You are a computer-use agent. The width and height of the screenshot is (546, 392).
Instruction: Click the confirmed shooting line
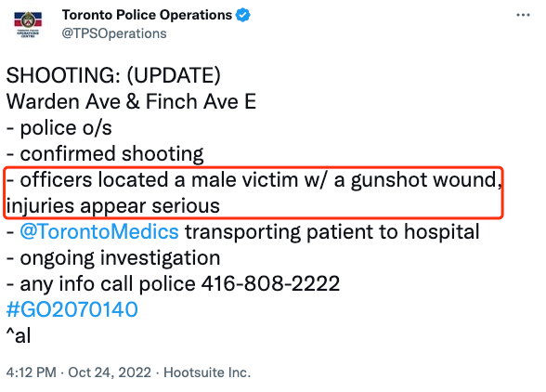pos(105,153)
